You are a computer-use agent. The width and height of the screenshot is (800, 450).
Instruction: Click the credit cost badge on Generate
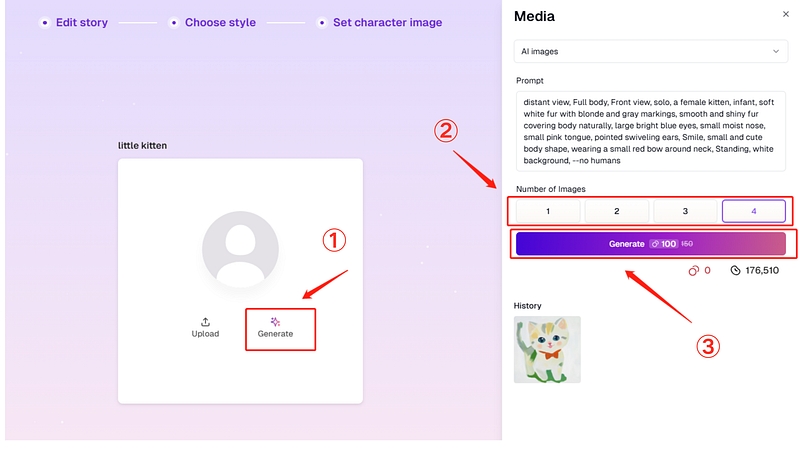tap(663, 244)
